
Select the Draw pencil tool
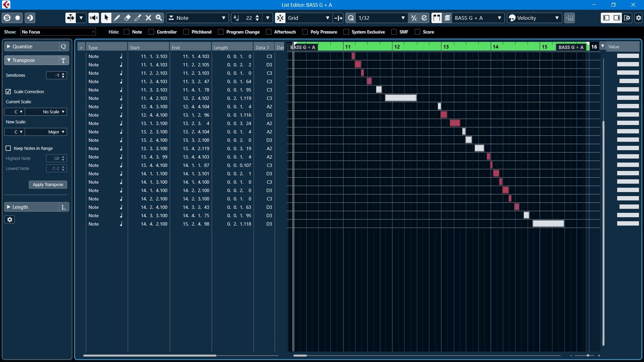coord(117,18)
